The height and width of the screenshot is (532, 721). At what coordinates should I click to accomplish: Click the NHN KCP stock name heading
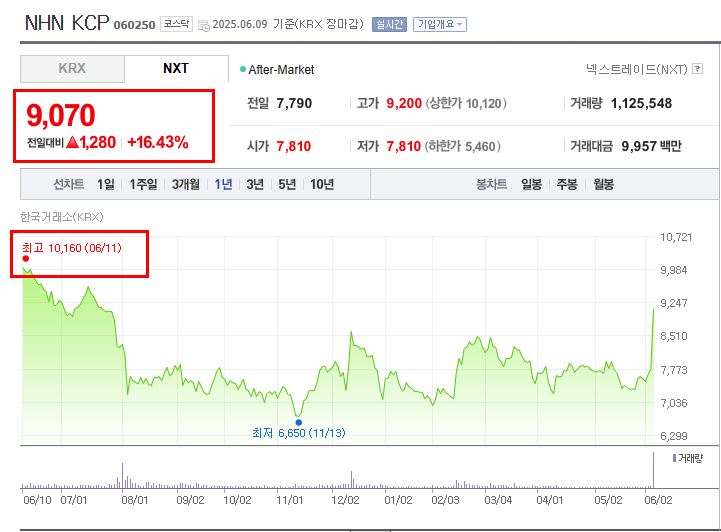(x=67, y=23)
